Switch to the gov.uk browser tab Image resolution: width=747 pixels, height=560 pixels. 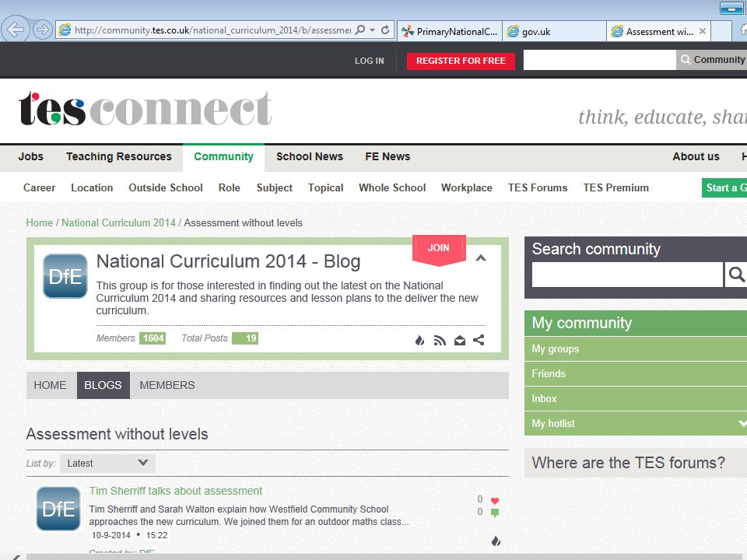click(x=554, y=31)
